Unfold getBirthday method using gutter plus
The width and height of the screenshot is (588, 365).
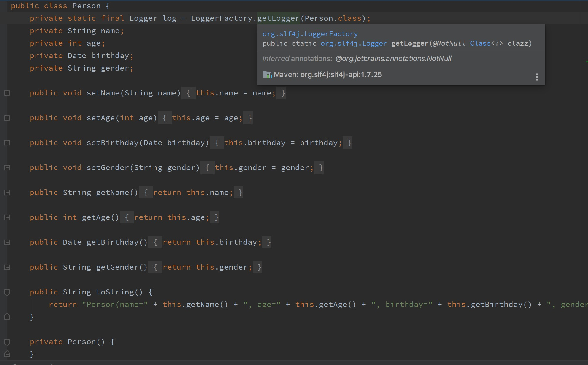point(7,242)
